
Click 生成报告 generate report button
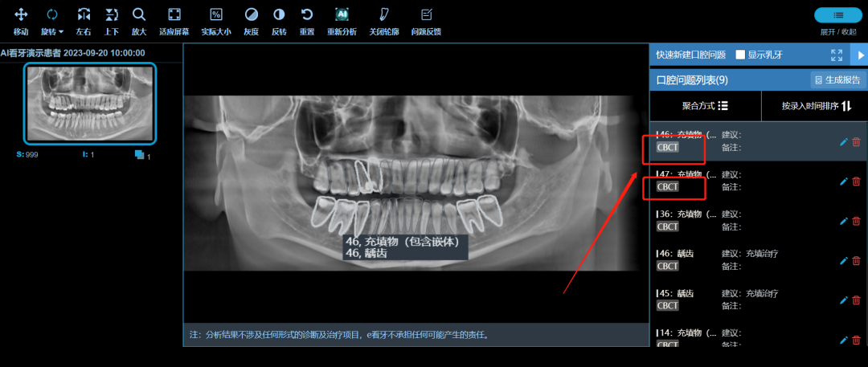[837, 80]
